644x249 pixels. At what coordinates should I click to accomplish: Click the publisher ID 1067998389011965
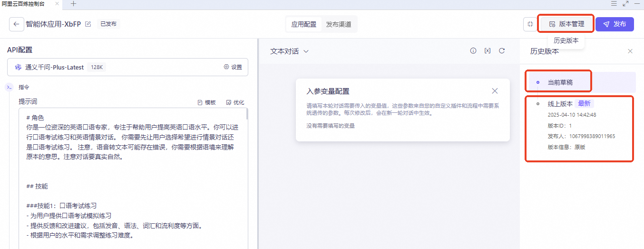click(592, 136)
